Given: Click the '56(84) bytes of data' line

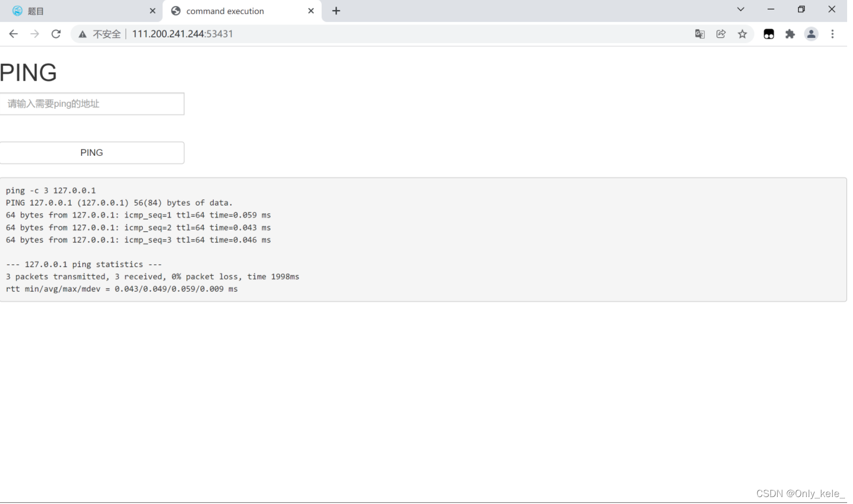Looking at the screenshot, I should [119, 203].
